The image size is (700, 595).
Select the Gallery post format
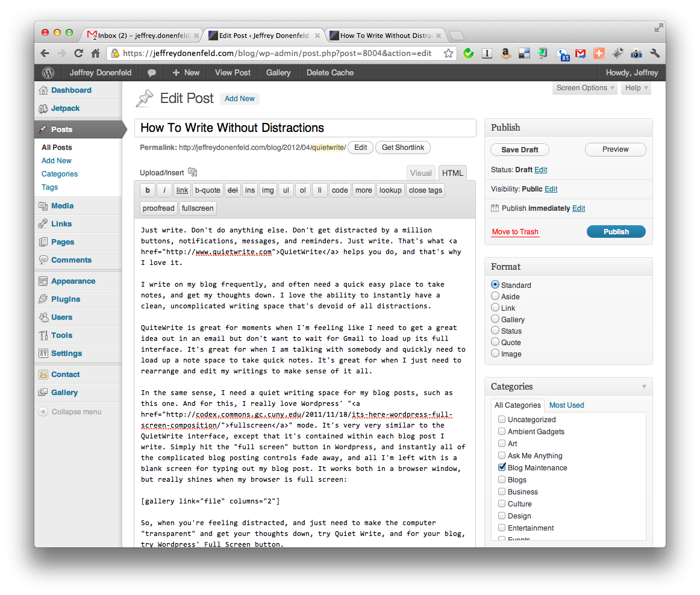pyautogui.click(x=495, y=319)
